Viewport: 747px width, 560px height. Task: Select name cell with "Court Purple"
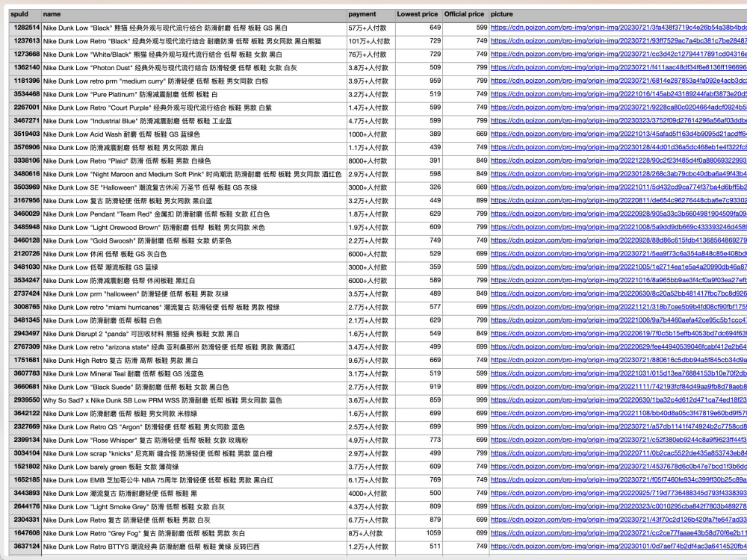click(194, 108)
